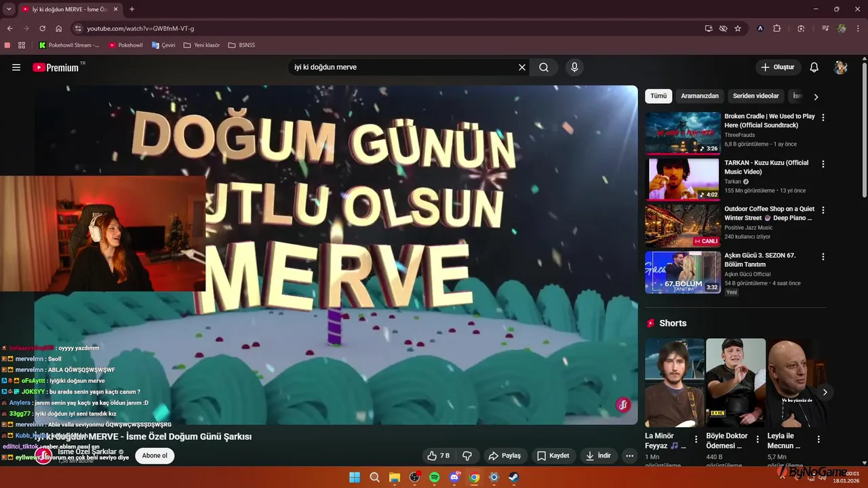Open the Yeni klasör bookmarks folder

coord(201,45)
